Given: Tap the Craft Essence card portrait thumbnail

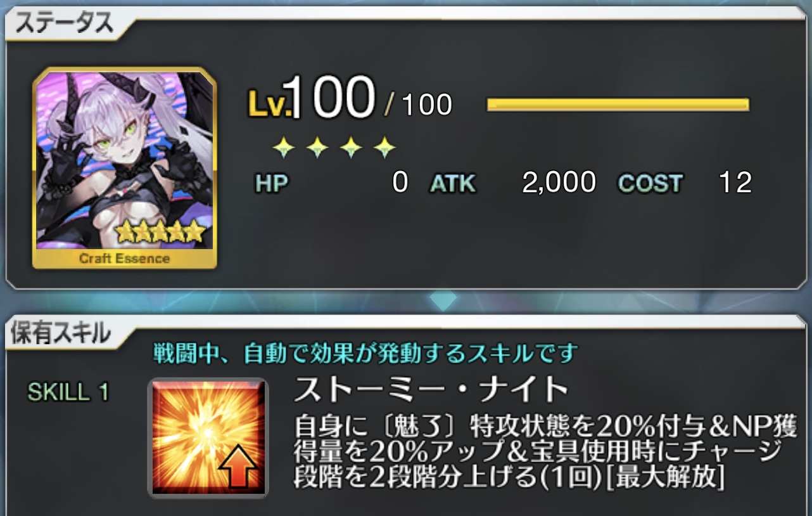Looking at the screenshot, I should point(124,168).
